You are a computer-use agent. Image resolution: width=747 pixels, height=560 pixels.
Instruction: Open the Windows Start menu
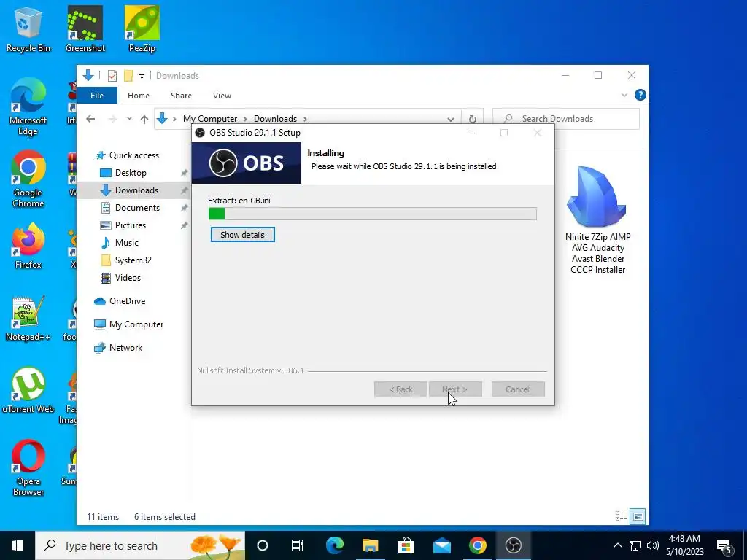18,545
